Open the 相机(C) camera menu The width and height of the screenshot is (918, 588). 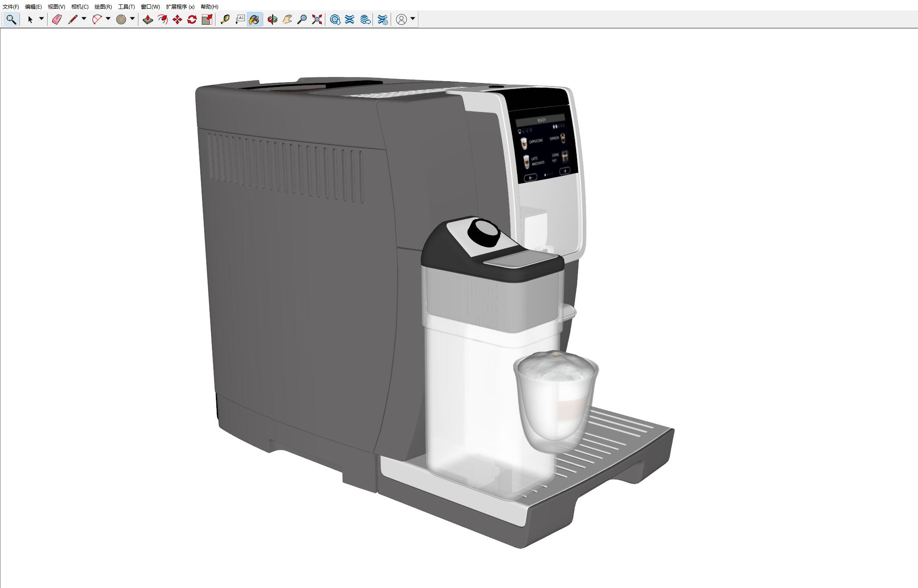[x=80, y=6]
